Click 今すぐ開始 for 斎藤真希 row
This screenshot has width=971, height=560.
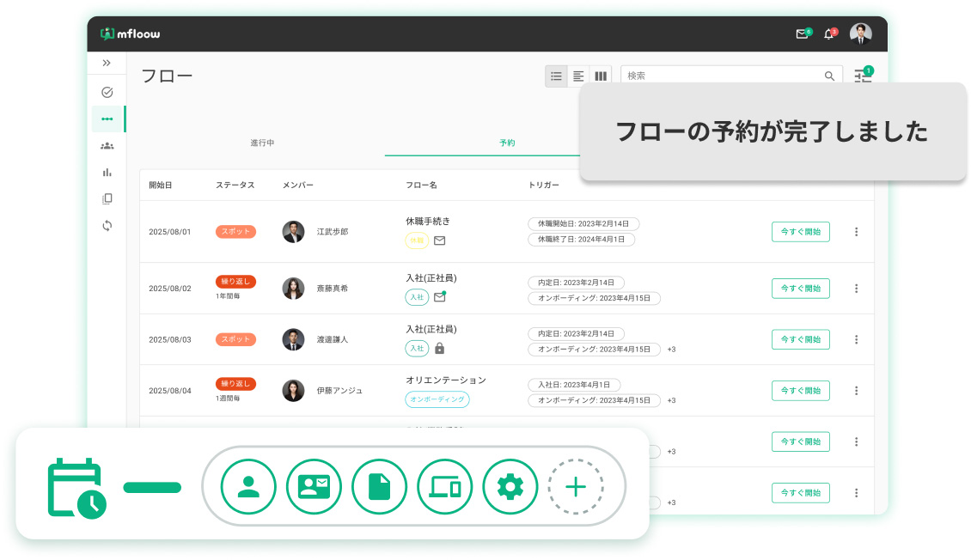(801, 289)
